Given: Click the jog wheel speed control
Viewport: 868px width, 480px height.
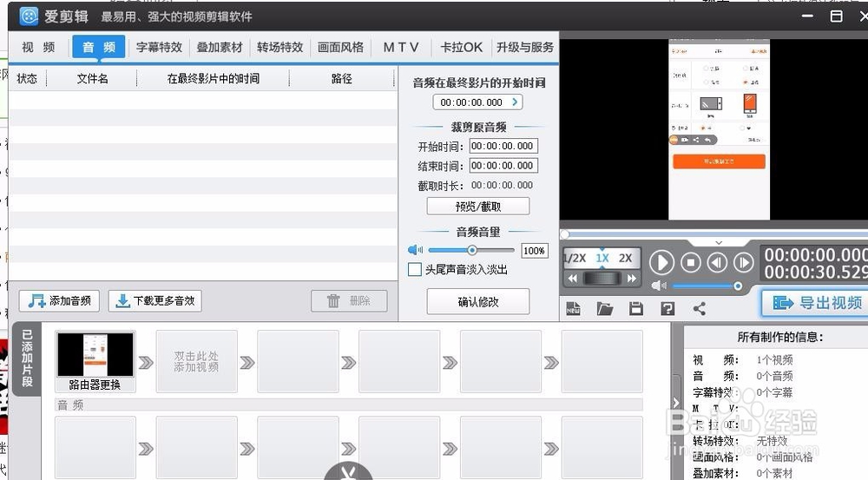Looking at the screenshot, I should point(602,279).
